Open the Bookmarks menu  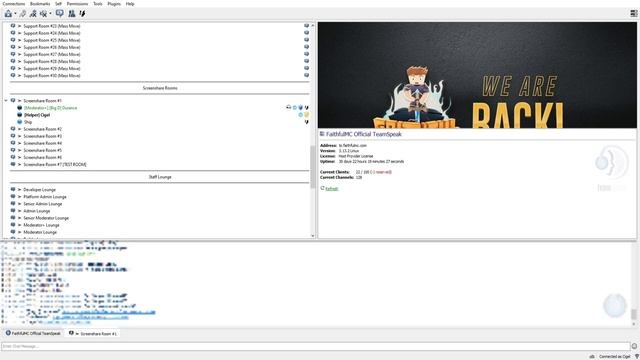[40, 4]
